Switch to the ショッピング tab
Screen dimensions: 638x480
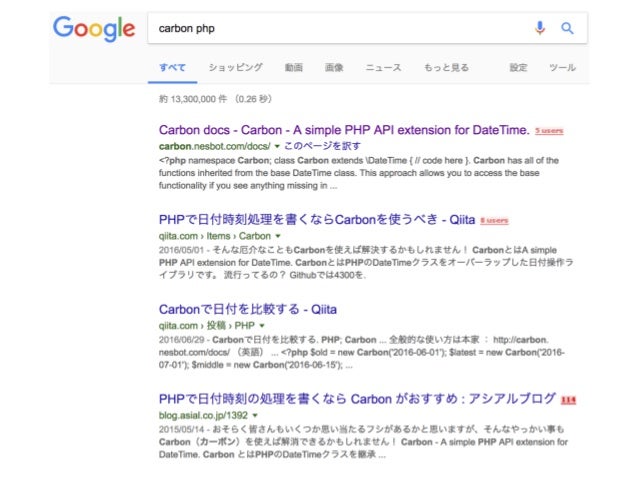tap(236, 68)
